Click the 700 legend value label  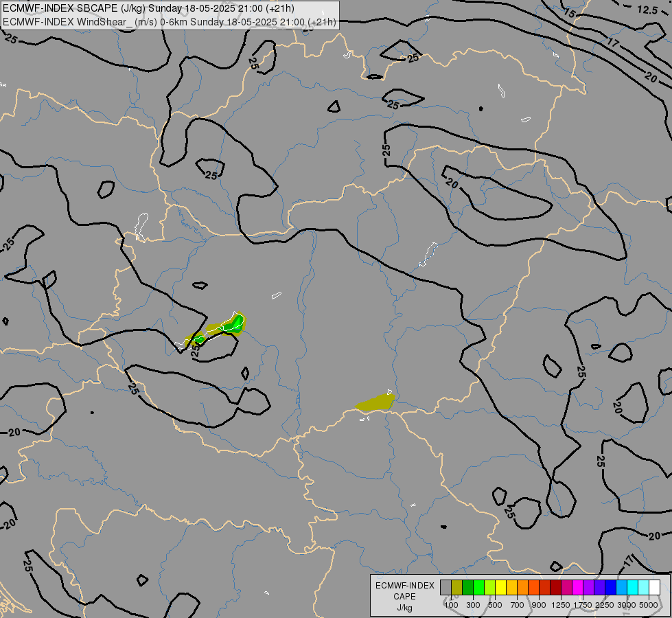[x=518, y=605]
